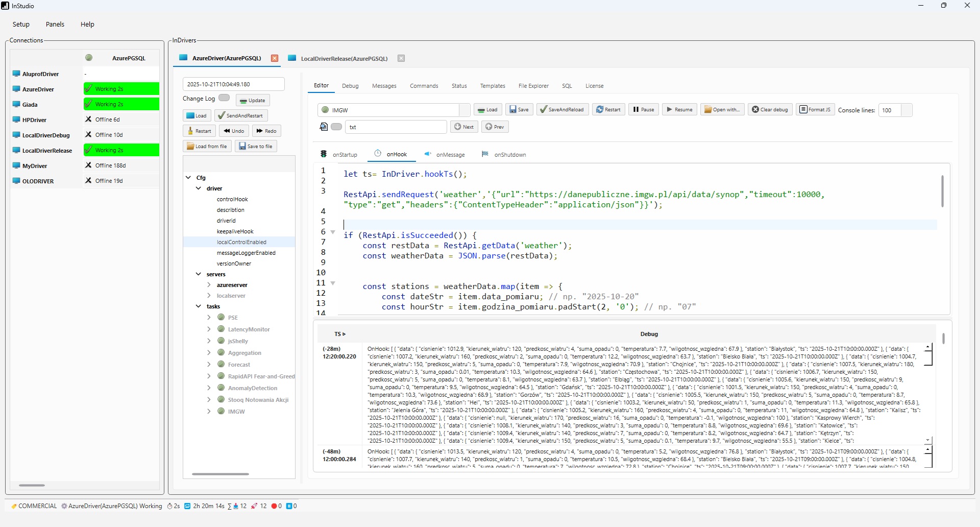Switch to the SQL tab
Screen dimensions: 980x527
pyautogui.click(x=567, y=86)
